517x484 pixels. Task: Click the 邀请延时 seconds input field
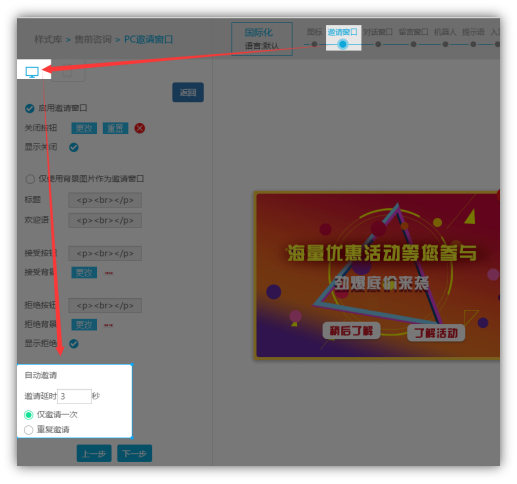pyautogui.click(x=74, y=396)
